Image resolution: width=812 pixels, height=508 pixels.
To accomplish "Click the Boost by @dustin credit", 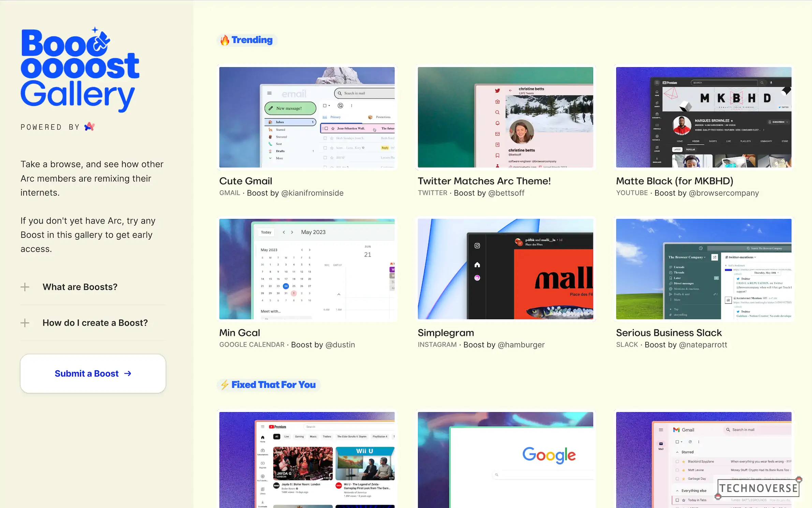I will pos(323,345).
